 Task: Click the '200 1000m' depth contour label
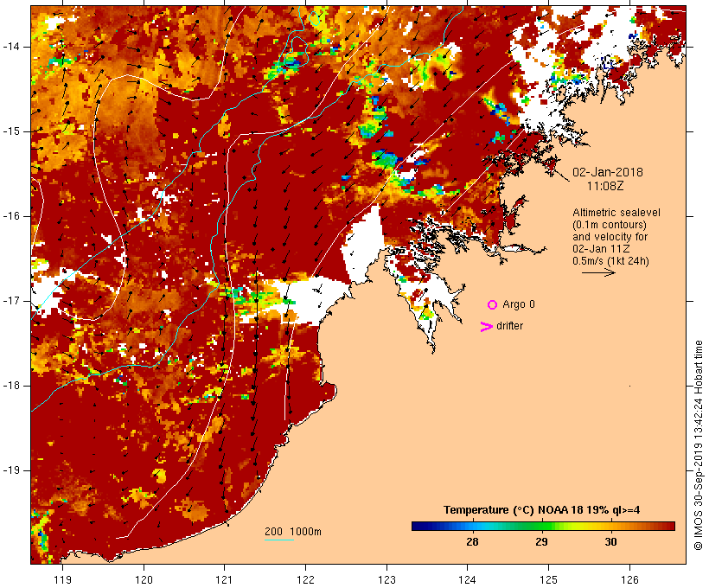(293, 532)
